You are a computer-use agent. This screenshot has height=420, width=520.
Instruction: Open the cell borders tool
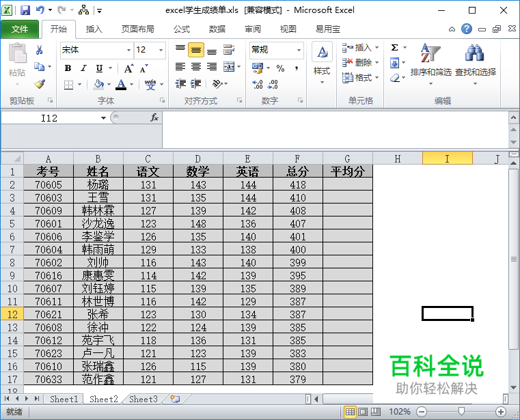[x=68, y=85]
